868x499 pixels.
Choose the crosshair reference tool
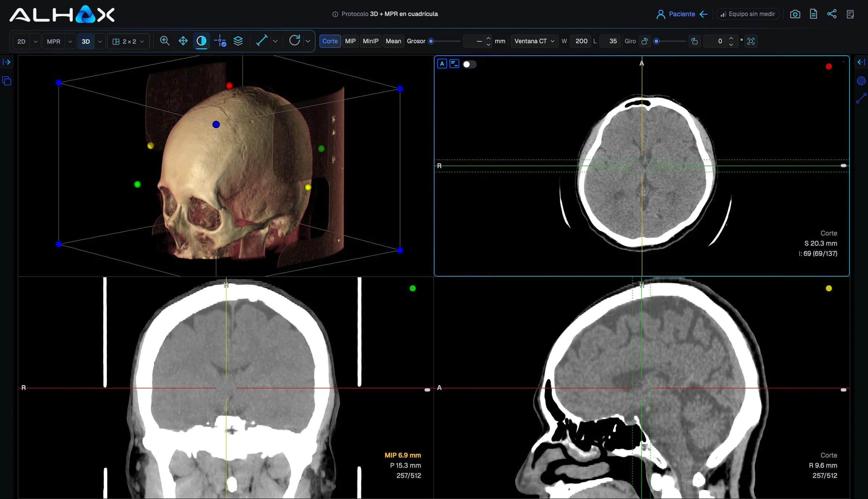pyautogui.click(x=220, y=41)
